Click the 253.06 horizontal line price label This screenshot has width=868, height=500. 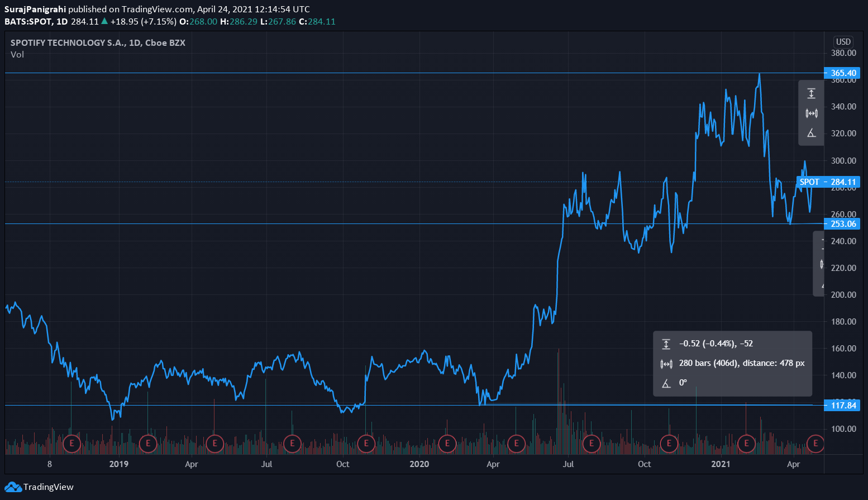pyautogui.click(x=842, y=224)
